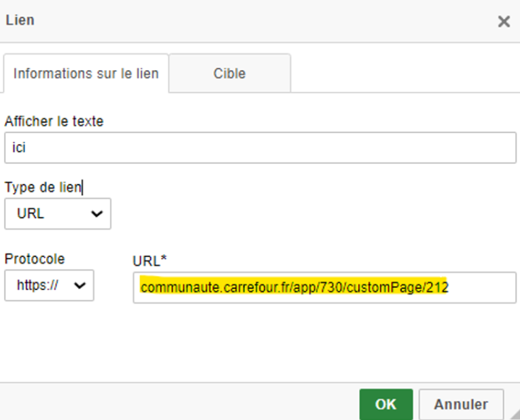Click the Protocole label

[35, 259]
